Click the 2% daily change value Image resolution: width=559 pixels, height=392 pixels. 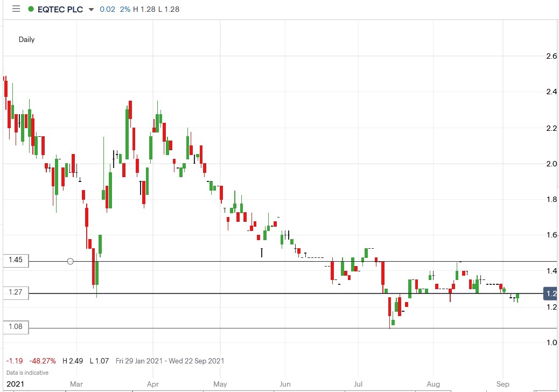[124, 9]
